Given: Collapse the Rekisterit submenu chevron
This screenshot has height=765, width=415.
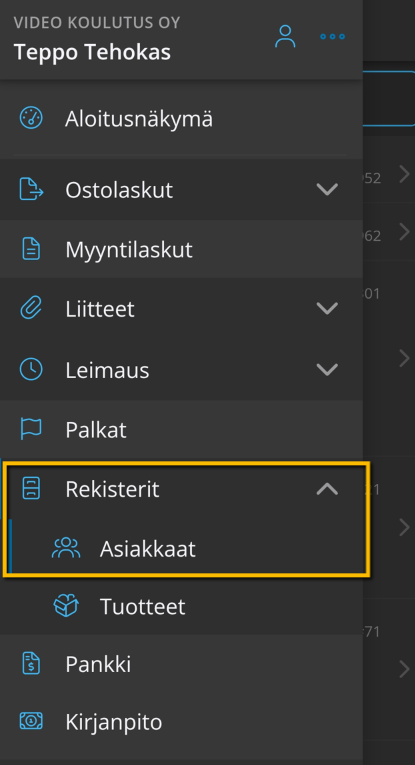Looking at the screenshot, I should (327, 488).
